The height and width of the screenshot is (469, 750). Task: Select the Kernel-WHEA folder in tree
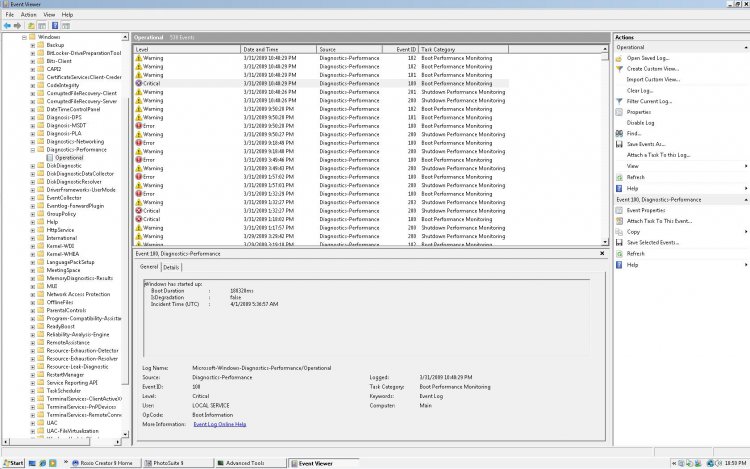63,254
